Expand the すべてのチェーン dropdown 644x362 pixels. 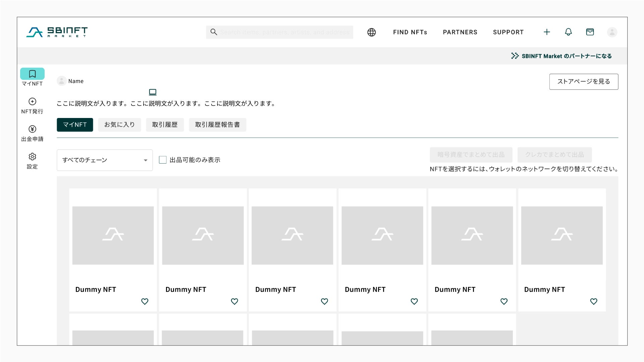[105, 160]
